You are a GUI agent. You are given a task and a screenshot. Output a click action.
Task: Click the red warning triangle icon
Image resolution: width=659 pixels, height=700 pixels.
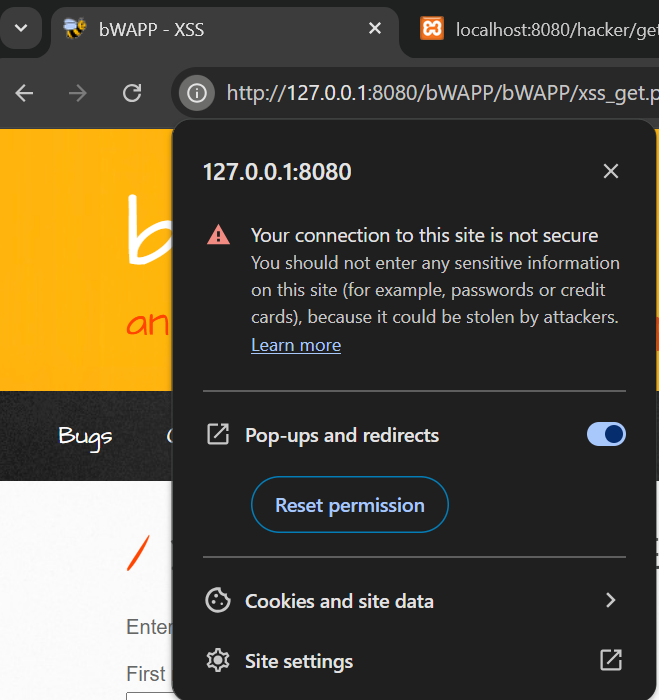click(x=218, y=235)
